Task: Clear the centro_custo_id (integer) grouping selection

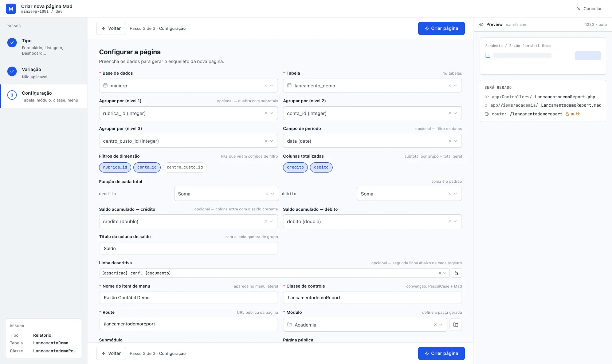Action: 266,141
